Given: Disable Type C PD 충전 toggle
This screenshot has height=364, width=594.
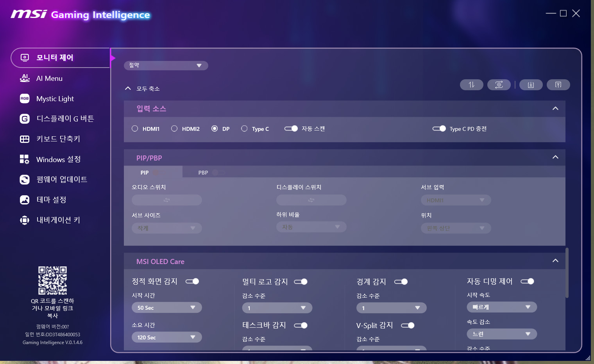Looking at the screenshot, I should pyautogui.click(x=439, y=128).
